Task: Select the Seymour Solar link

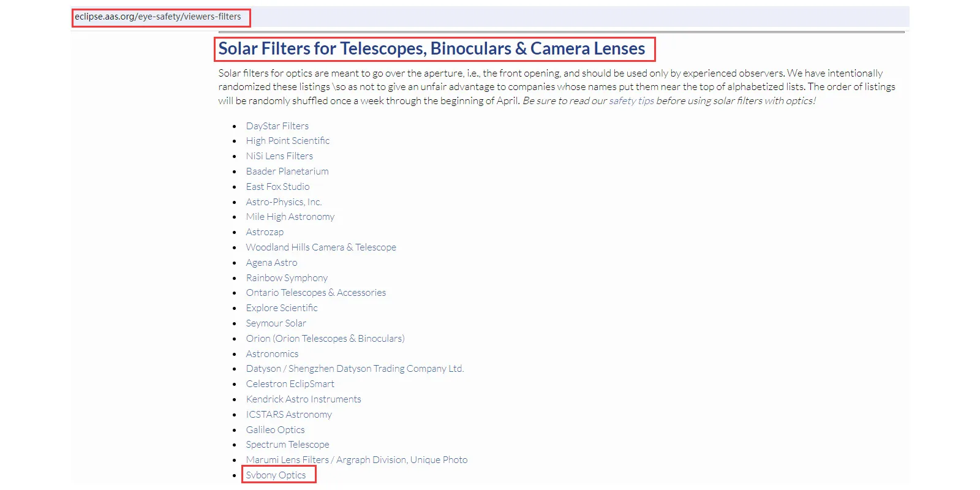Action: (276, 323)
